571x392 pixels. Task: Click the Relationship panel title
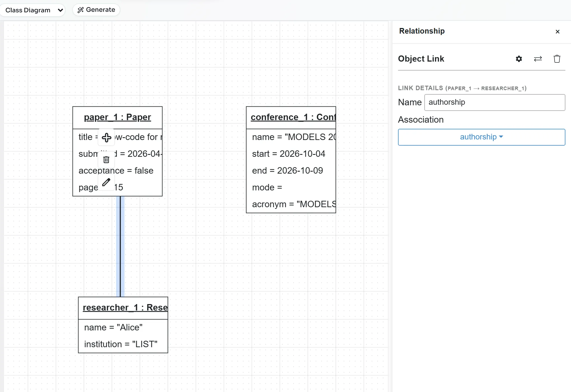422,31
